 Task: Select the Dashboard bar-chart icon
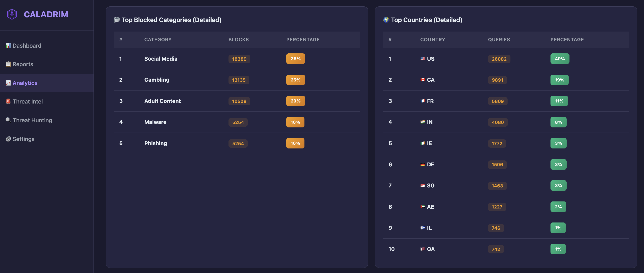pyautogui.click(x=8, y=45)
